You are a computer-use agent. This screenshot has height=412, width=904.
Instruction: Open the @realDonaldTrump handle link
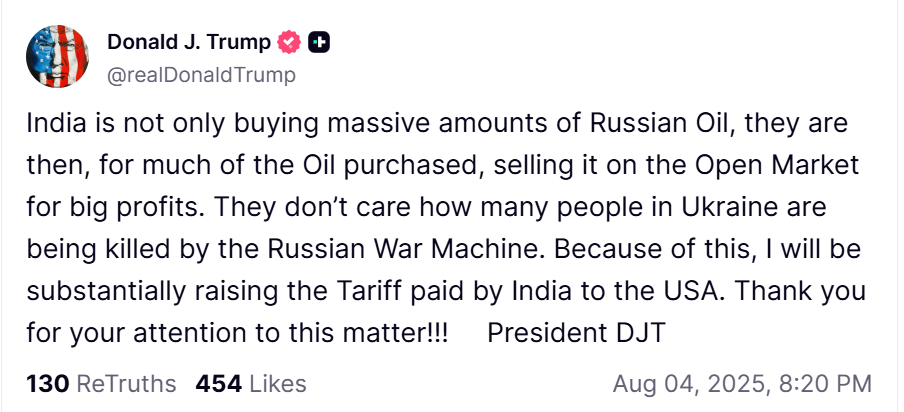pos(200,75)
